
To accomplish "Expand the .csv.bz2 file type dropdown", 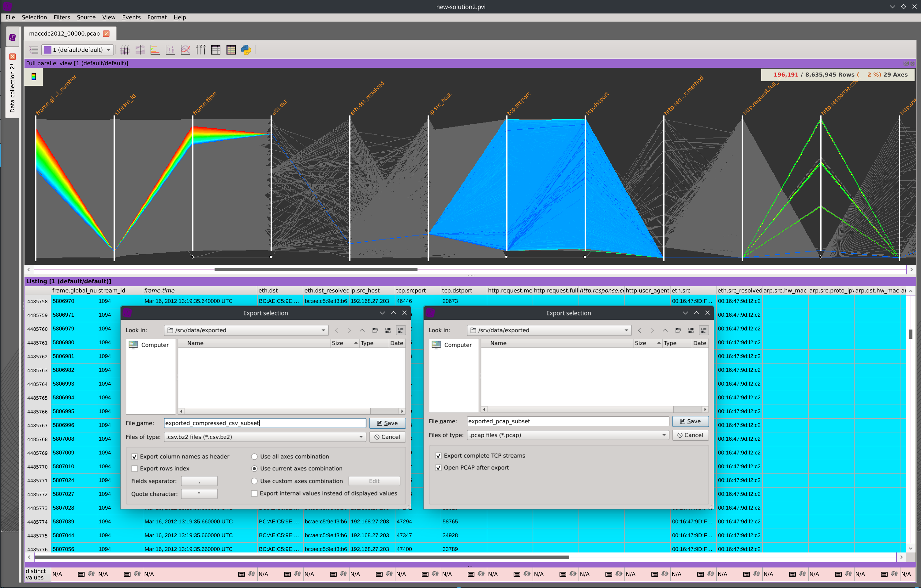I will 360,437.
